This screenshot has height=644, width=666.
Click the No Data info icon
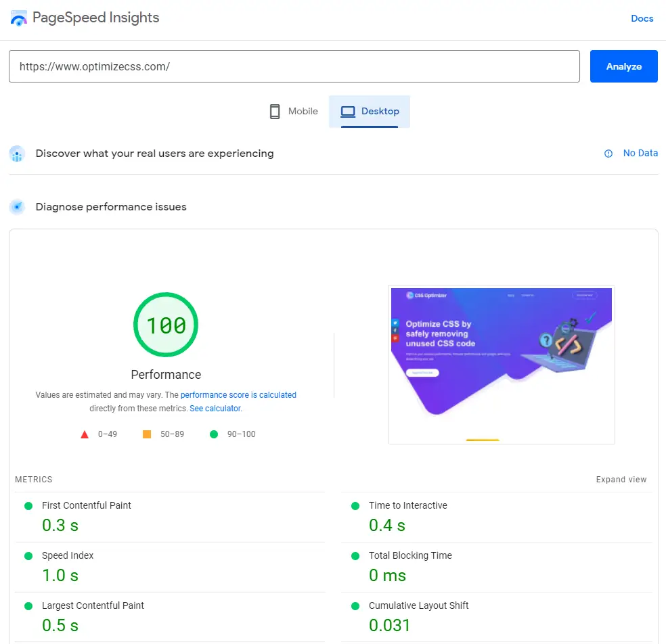(x=608, y=154)
